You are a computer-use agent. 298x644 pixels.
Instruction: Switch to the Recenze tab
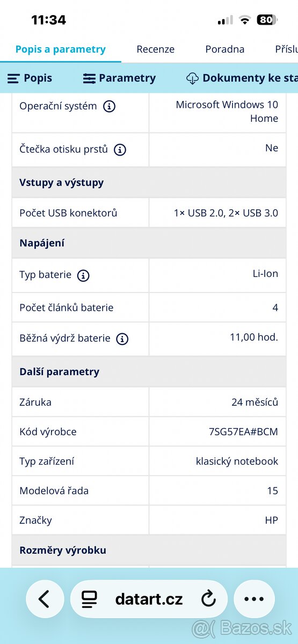click(156, 49)
